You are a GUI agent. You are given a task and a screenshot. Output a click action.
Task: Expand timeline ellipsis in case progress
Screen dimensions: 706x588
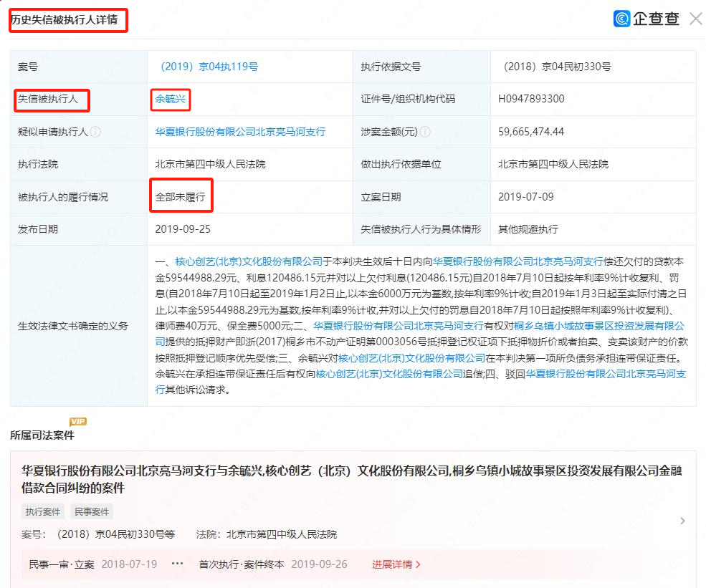pos(178,564)
